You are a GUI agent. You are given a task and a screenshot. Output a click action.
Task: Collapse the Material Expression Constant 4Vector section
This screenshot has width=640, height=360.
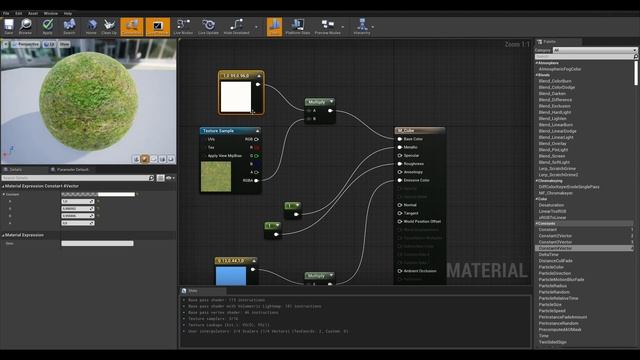point(3,186)
